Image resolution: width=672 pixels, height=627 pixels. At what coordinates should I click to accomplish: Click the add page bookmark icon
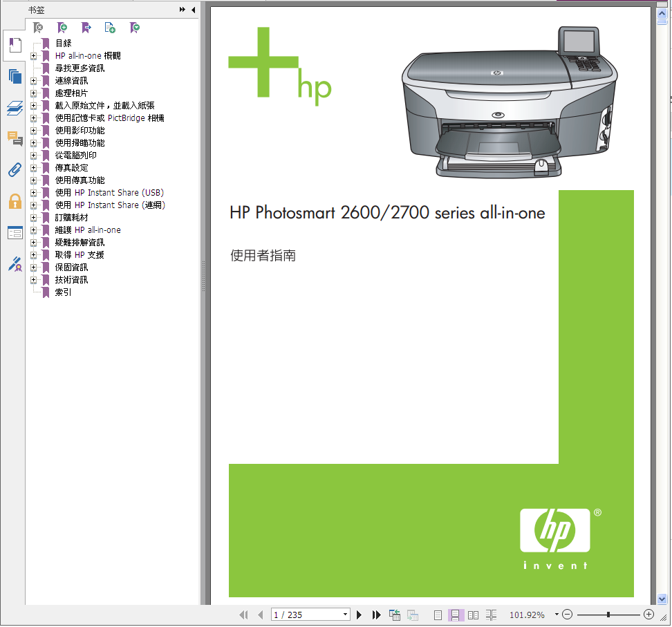pyautogui.click(x=110, y=28)
